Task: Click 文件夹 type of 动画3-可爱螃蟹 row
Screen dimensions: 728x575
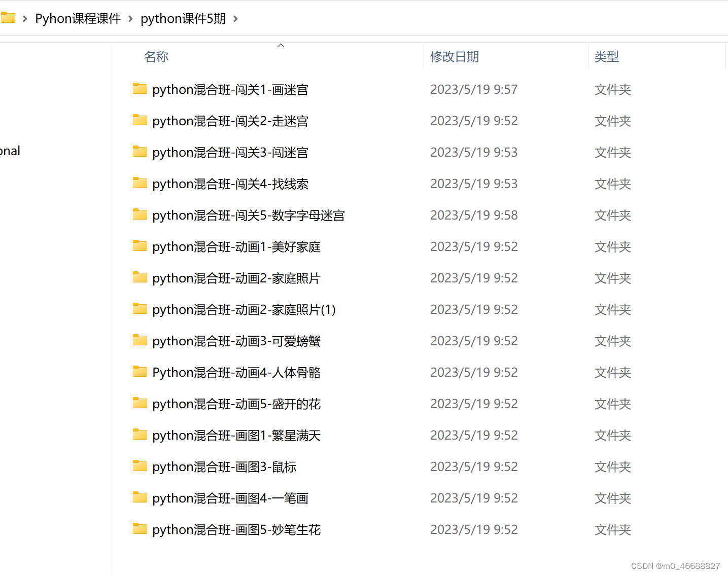Action: click(x=613, y=341)
